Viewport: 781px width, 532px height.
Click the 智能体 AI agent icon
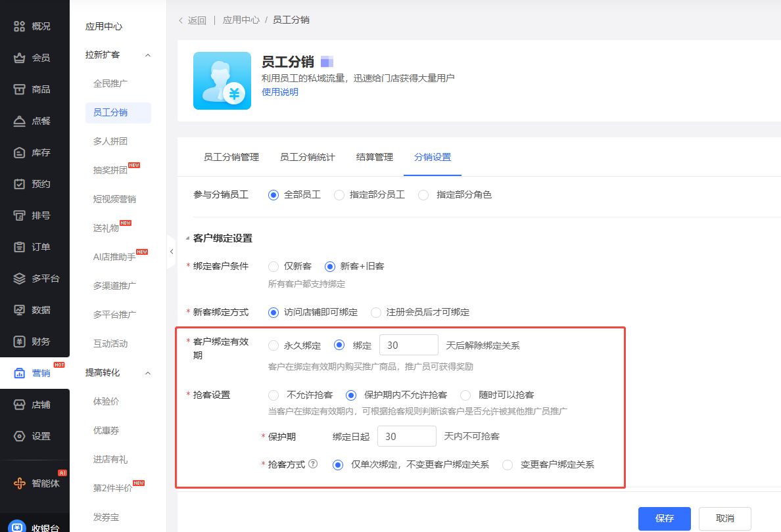point(20,483)
